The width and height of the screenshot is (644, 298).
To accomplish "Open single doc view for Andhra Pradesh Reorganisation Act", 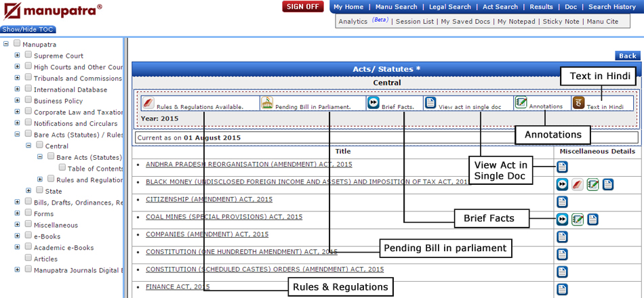I will click(562, 167).
